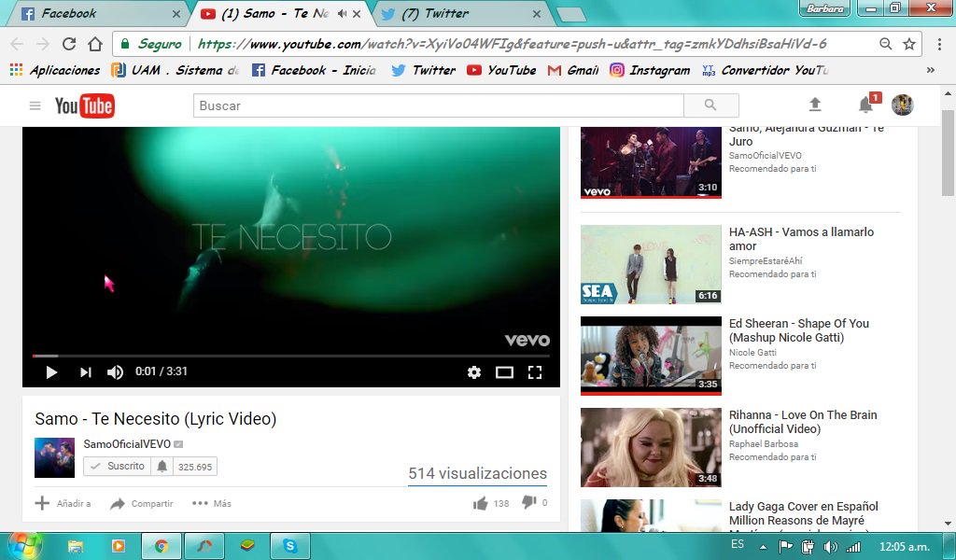The height and width of the screenshot is (560, 956).
Task: Open video settings gear
Action: (473, 371)
